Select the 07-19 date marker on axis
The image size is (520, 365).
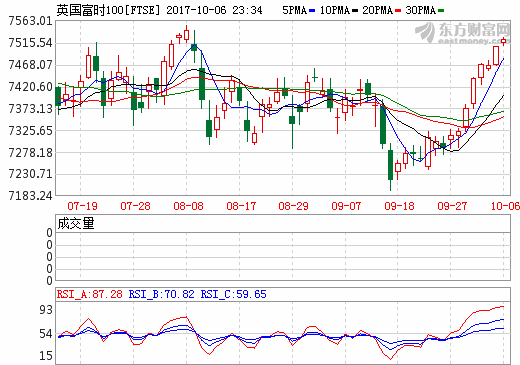(82, 206)
